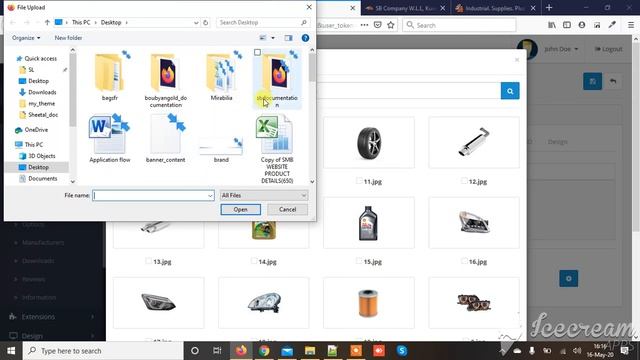
Task: Open Skype from the taskbar
Action: click(x=402, y=351)
